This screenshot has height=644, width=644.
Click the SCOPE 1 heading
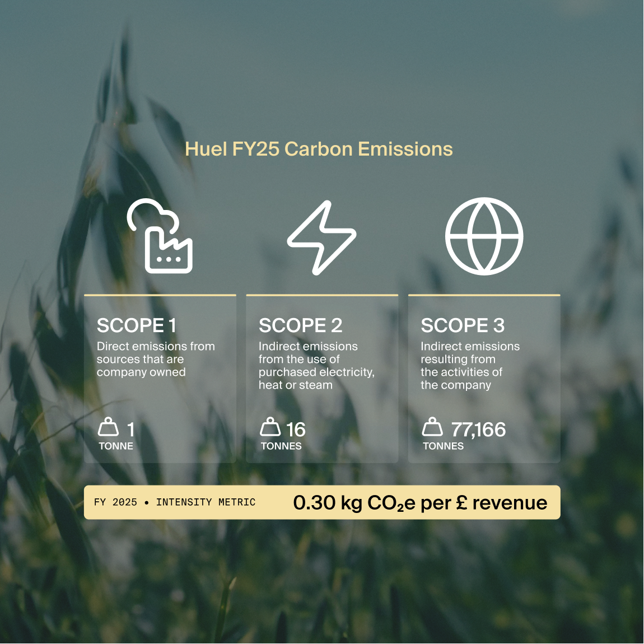(136, 326)
